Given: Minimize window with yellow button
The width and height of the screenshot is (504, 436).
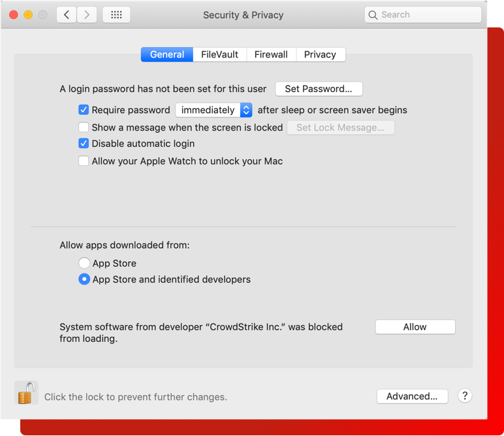Looking at the screenshot, I should pos(28,14).
